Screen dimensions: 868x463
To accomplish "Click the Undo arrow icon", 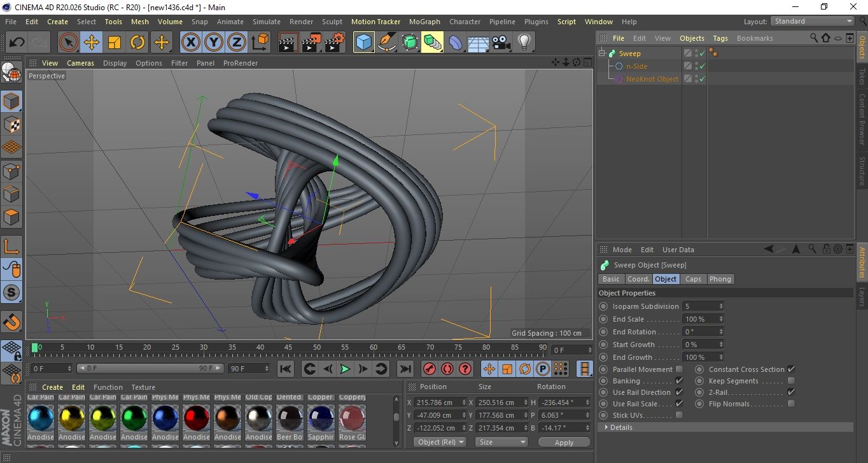I will [17, 43].
